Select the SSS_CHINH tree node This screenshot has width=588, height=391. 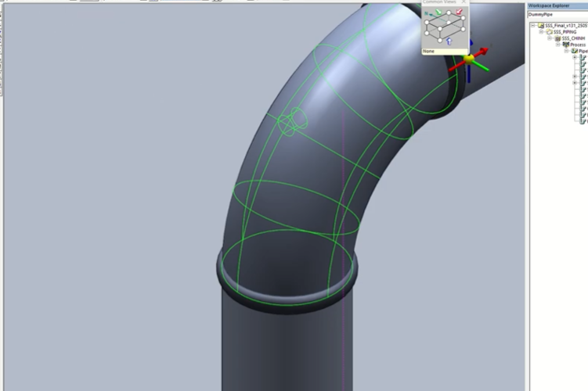click(572, 38)
